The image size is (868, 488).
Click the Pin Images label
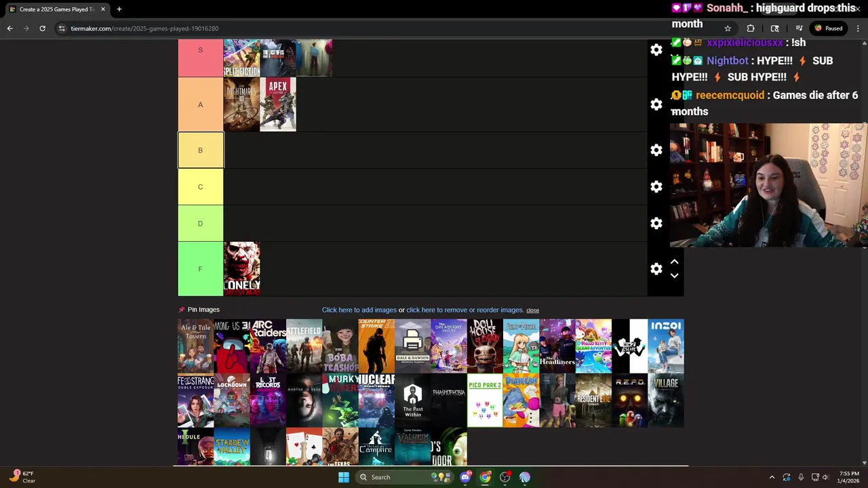[203, 310]
